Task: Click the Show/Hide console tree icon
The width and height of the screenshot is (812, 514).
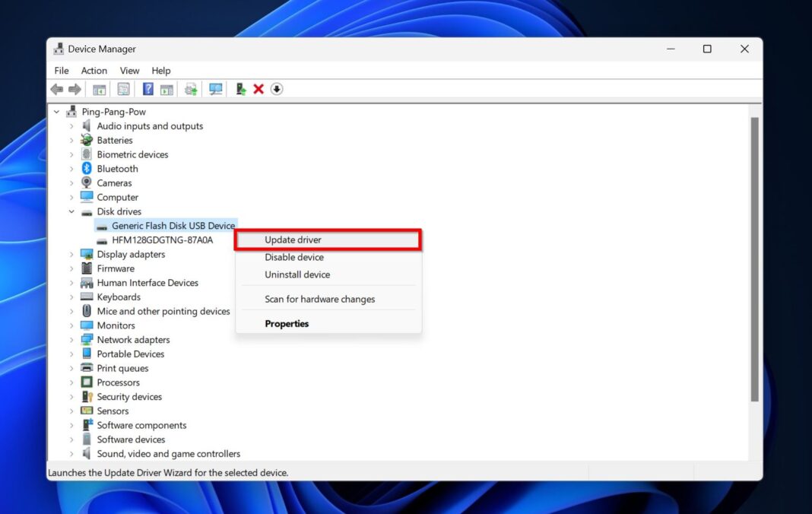Action: pyautogui.click(x=99, y=89)
